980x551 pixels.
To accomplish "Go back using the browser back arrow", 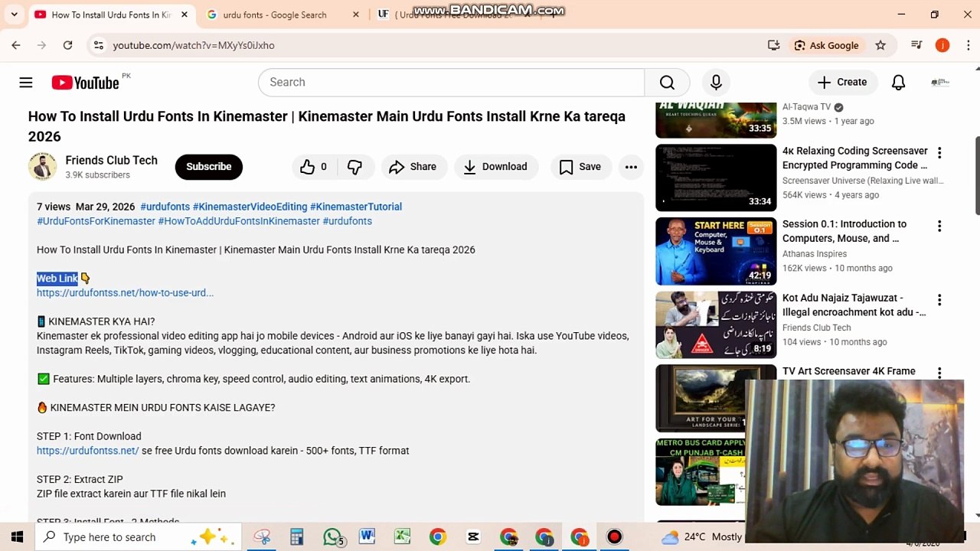I will 16,45.
